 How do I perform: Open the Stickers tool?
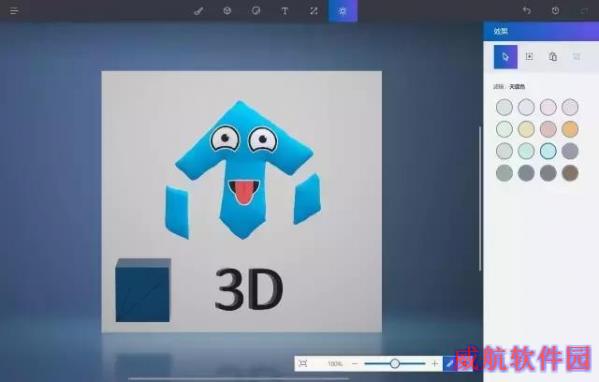pyautogui.click(x=256, y=11)
